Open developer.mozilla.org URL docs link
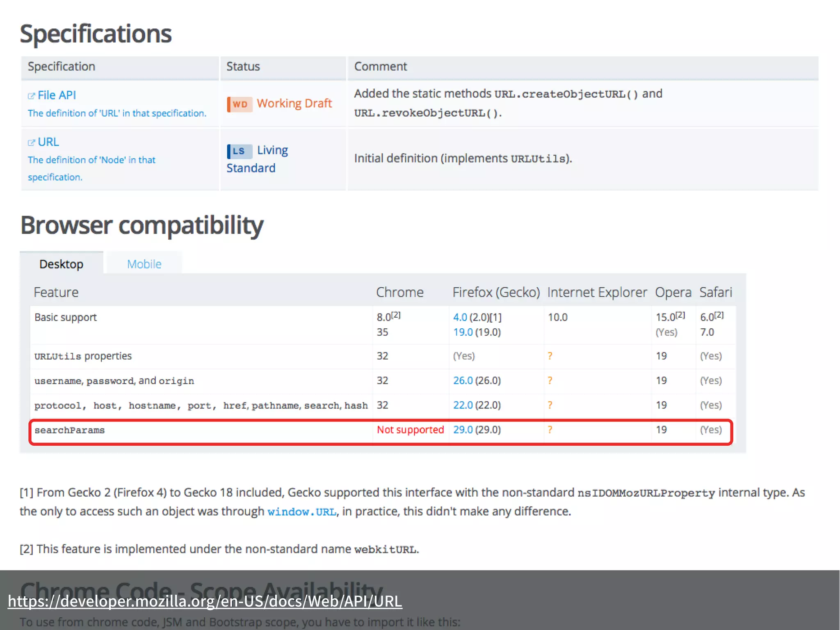 205,601
